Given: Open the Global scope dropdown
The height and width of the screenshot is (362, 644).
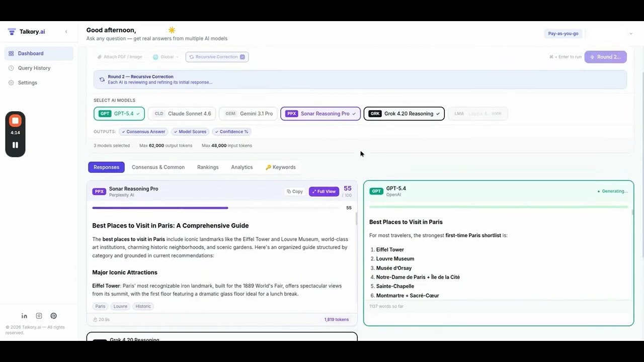Looking at the screenshot, I should point(166,57).
